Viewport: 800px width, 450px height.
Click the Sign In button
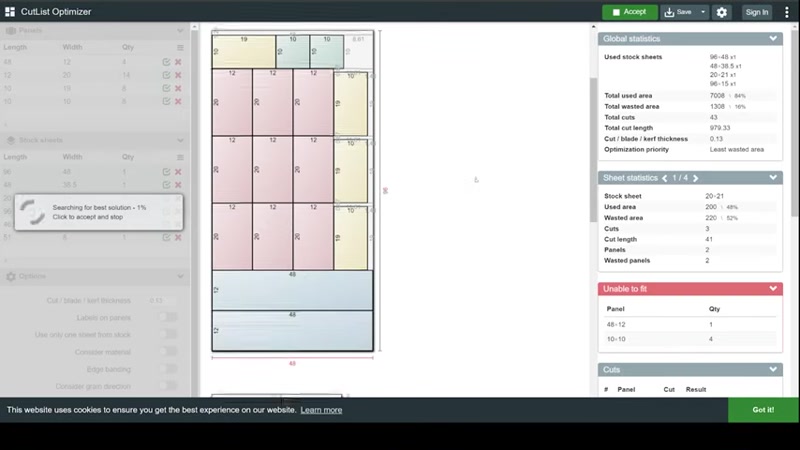[x=756, y=12]
